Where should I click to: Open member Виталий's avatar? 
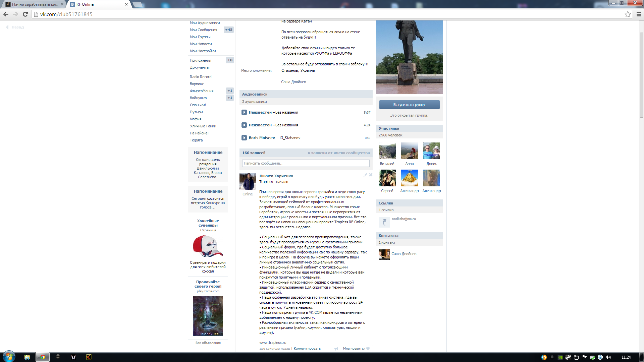coord(387,151)
